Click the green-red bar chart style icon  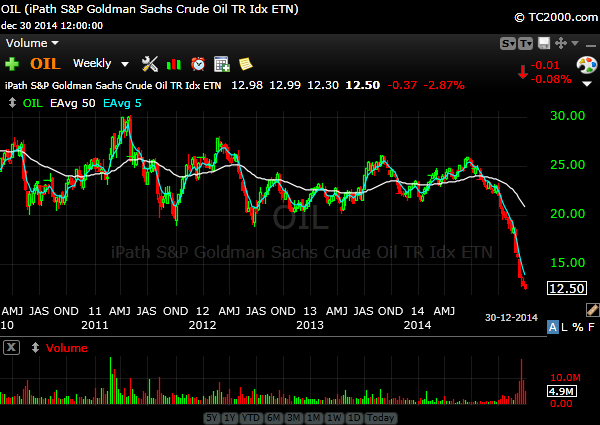click(174, 64)
